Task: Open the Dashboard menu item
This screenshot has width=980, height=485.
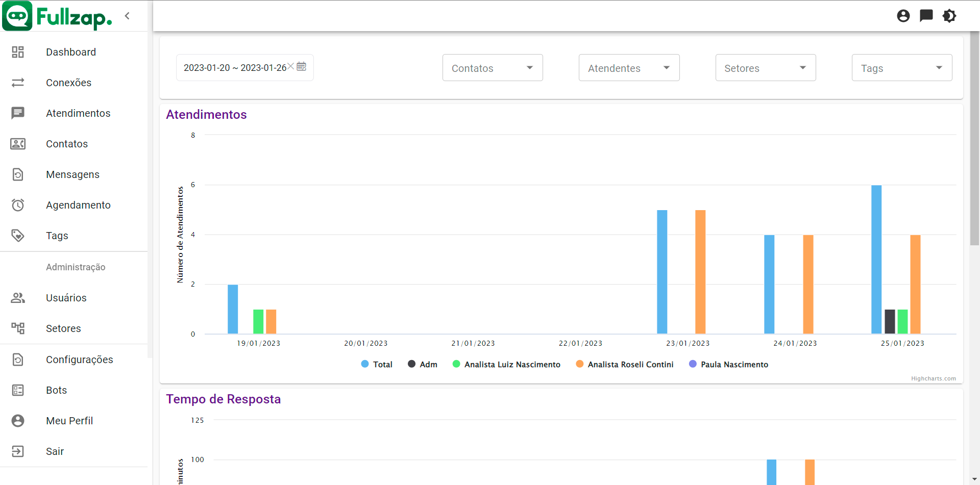Action: pos(73,52)
